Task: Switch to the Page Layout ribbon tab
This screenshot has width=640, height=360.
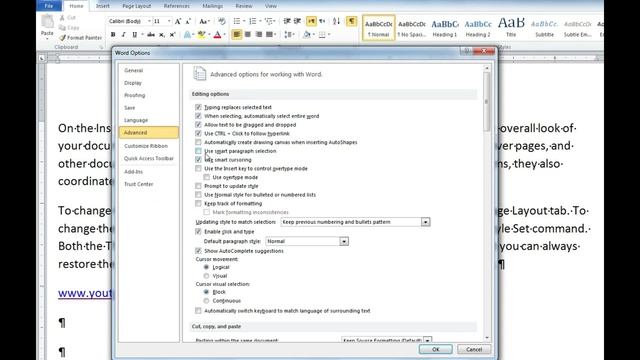Action: pos(137,6)
